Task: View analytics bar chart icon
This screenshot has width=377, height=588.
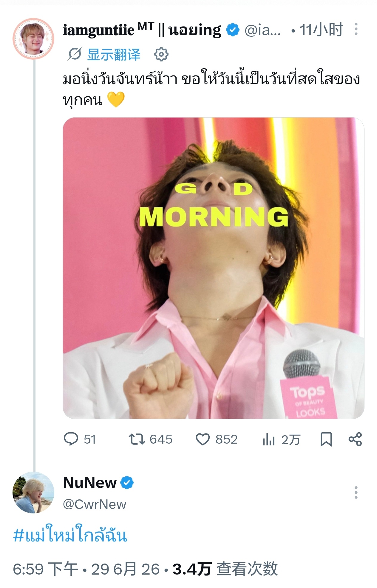Action: 268,439
